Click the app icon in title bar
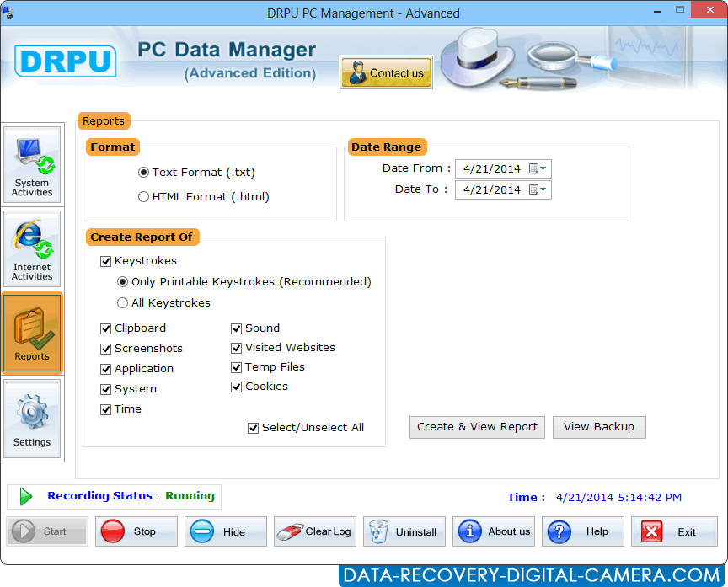The height and width of the screenshot is (587, 728). click(x=8, y=13)
